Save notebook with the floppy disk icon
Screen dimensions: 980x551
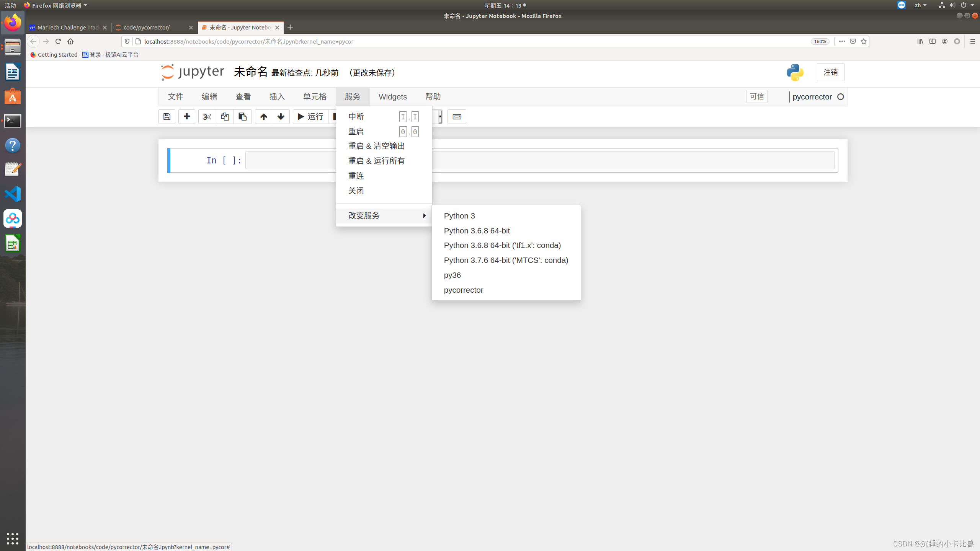tap(167, 117)
